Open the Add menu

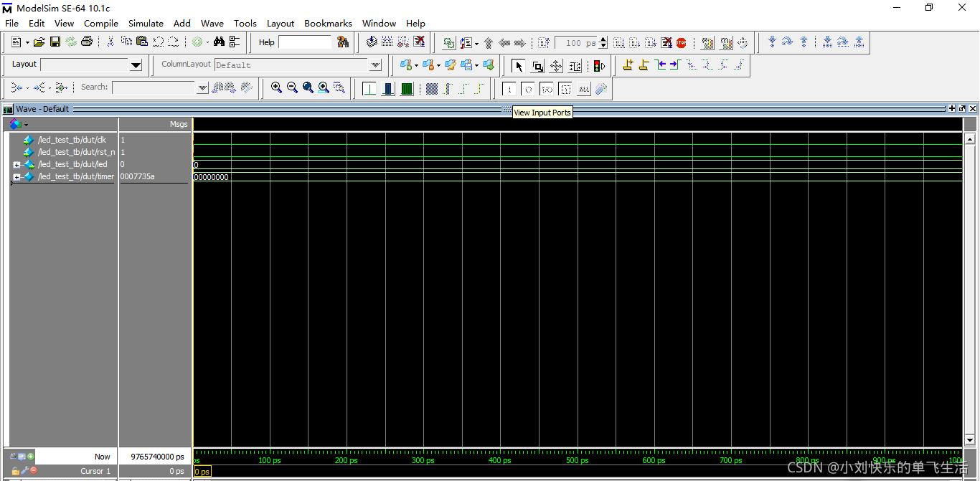182,23
